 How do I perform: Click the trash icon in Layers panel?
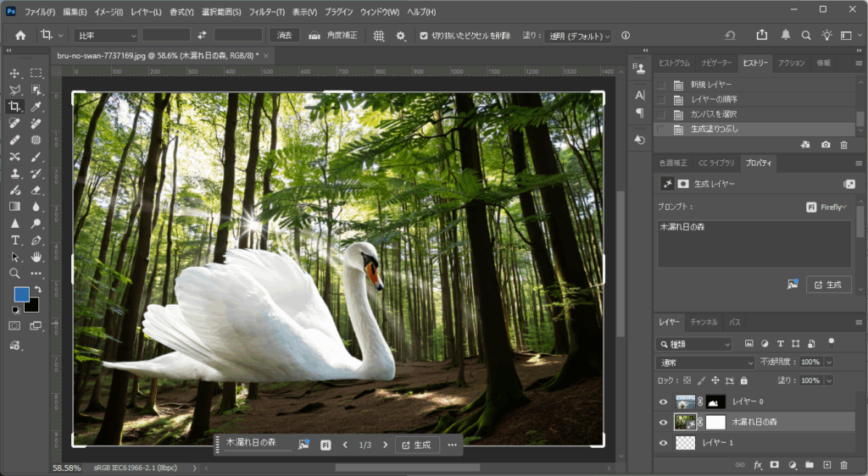click(x=843, y=465)
